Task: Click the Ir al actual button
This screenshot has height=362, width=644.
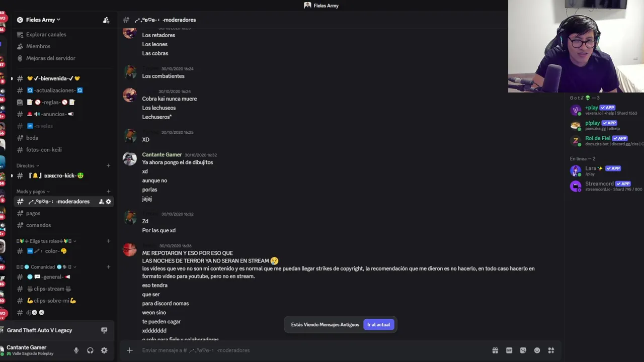Action: (x=378, y=325)
